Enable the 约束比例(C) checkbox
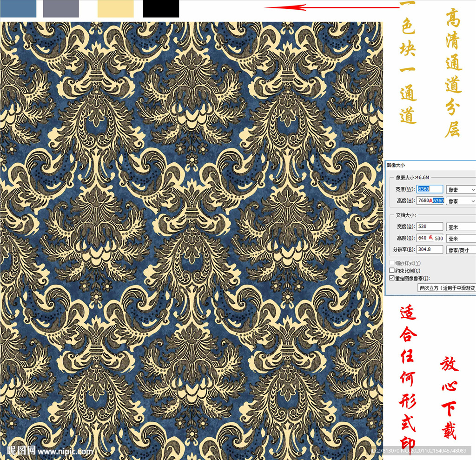Screen dimensions: 476x460 (x=392, y=270)
